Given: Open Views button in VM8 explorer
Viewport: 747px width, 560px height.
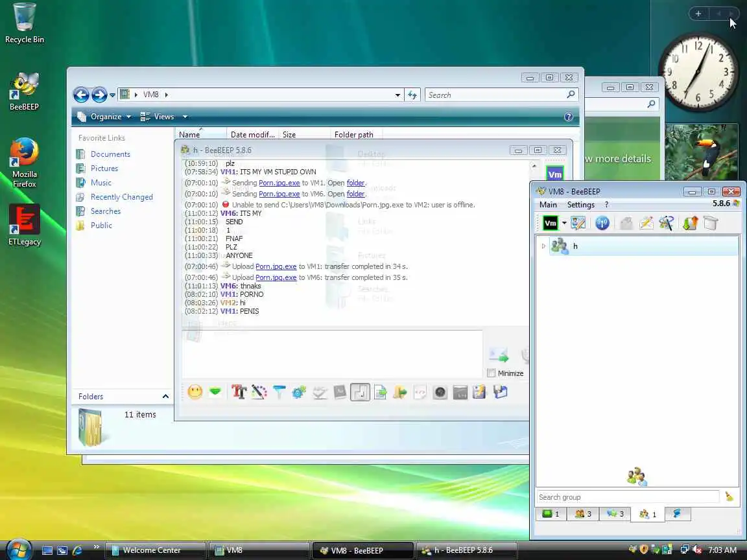Looking at the screenshot, I should tap(158, 117).
